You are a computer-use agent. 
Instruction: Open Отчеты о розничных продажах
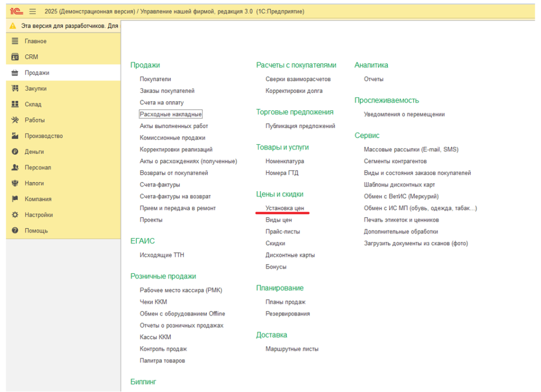pos(182,325)
